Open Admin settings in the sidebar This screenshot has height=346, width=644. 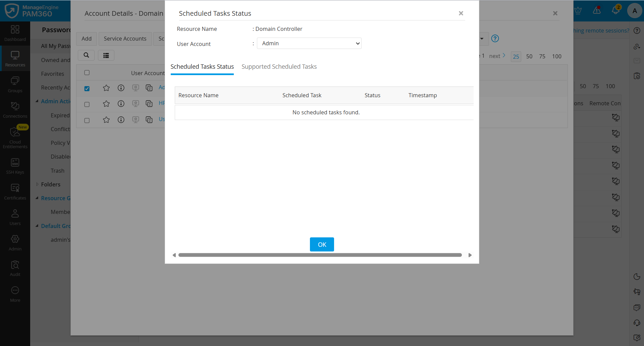point(15,243)
